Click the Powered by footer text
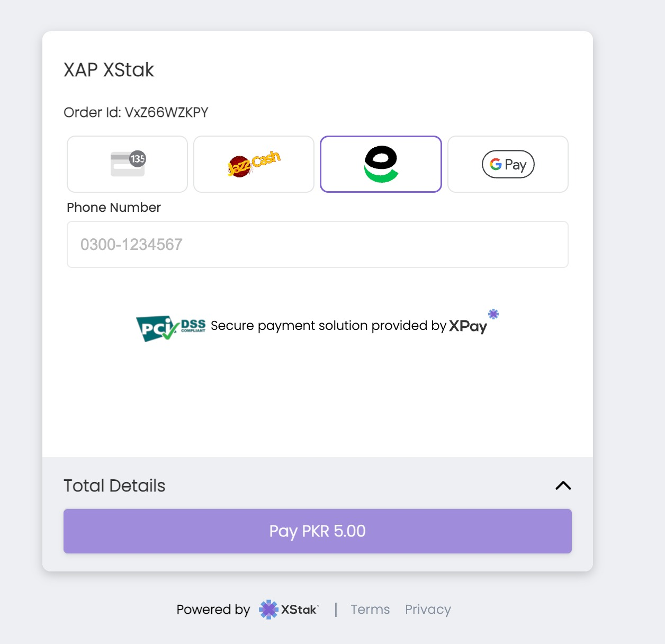This screenshot has width=665, height=644. pos(213,610)
